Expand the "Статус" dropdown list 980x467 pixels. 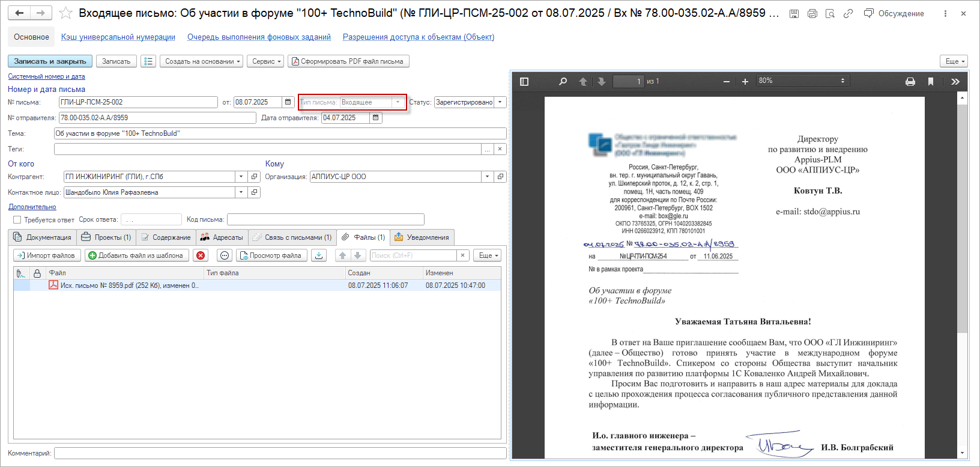pos(500,102)
